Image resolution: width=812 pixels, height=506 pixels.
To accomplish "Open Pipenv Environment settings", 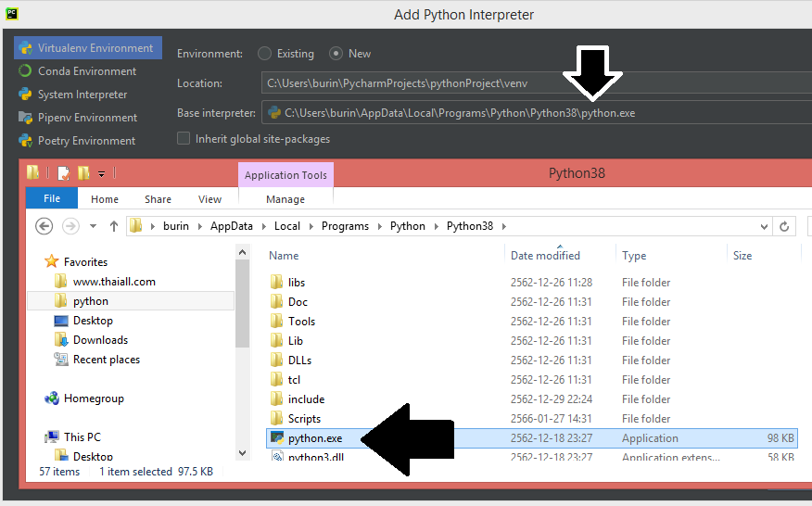I will (78, 118).
